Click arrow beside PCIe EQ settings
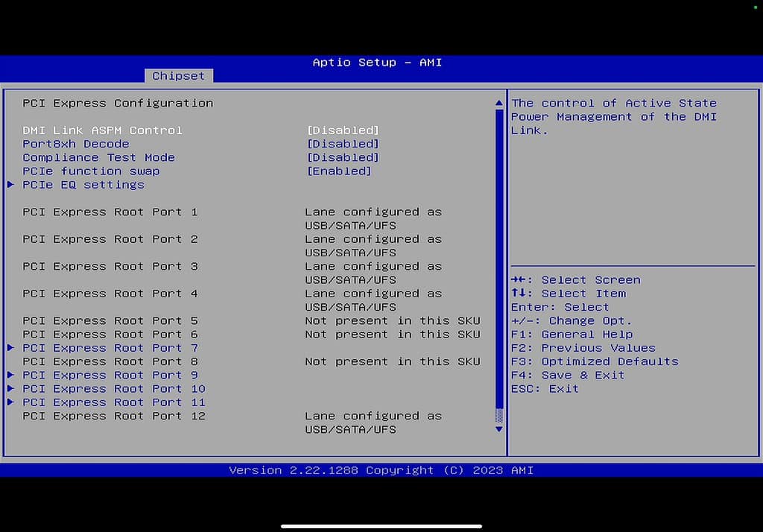This screenshot has width=763, height=532. [x=10, y=185]
